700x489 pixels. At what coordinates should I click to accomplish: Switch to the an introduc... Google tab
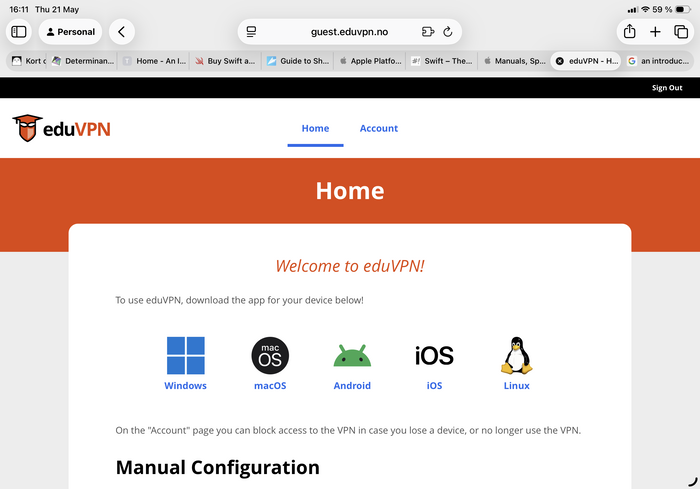tap(658, 61)
